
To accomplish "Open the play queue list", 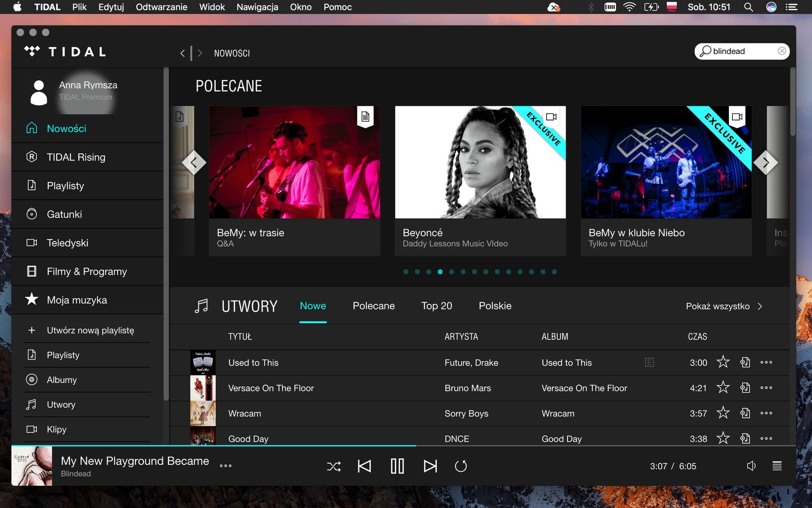I will [x=777, y=466].
